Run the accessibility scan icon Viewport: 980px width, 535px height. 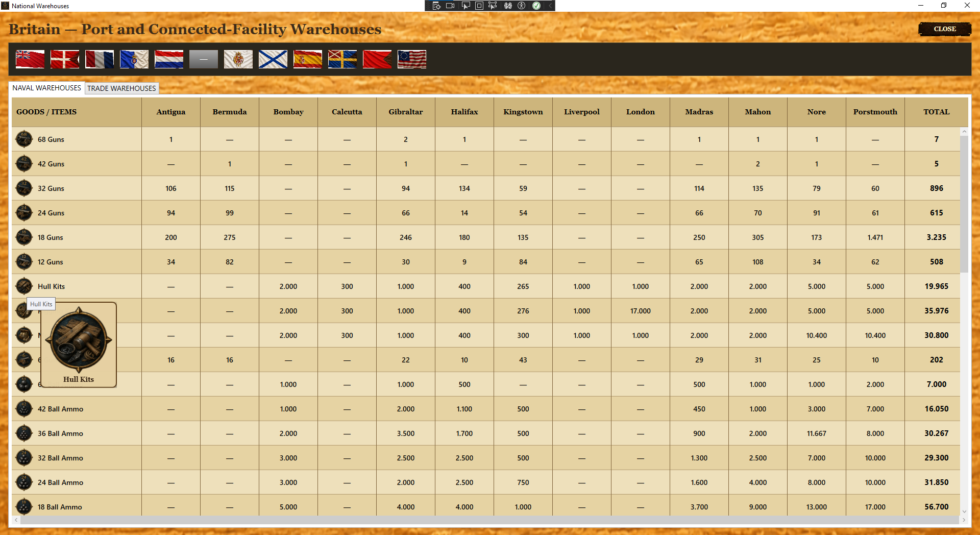click(x=522, y=6)
